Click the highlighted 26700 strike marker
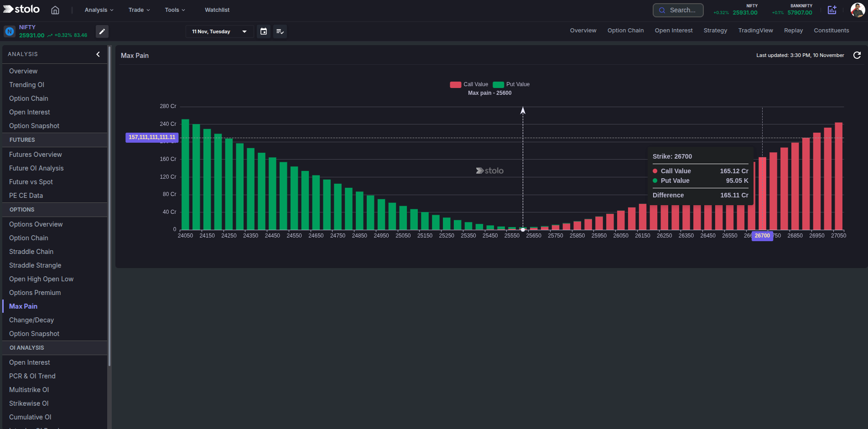Viewport: 868px width, 429px height. pos(762,236)
